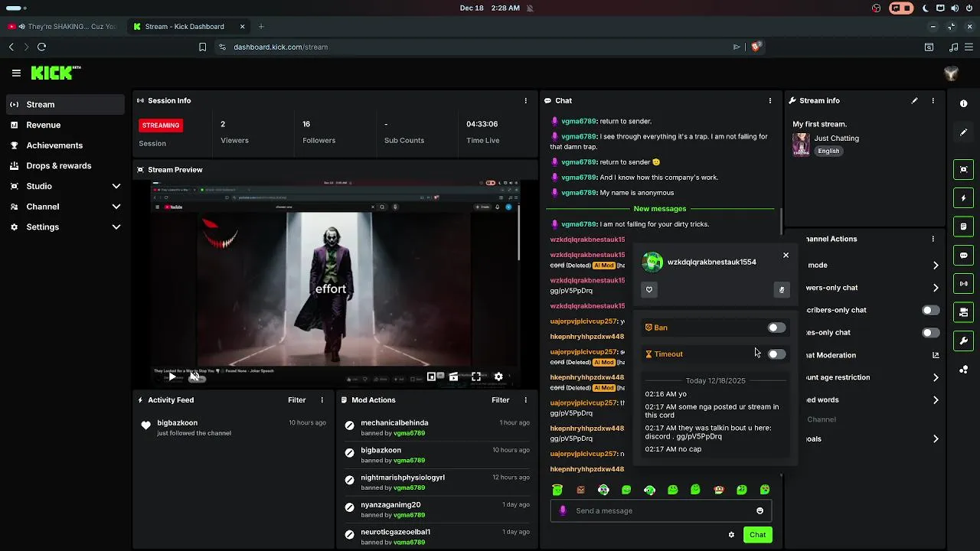The image size is (980, 551).
Task: Open account age restriction chevron
Action: click(x=936, y=377)
